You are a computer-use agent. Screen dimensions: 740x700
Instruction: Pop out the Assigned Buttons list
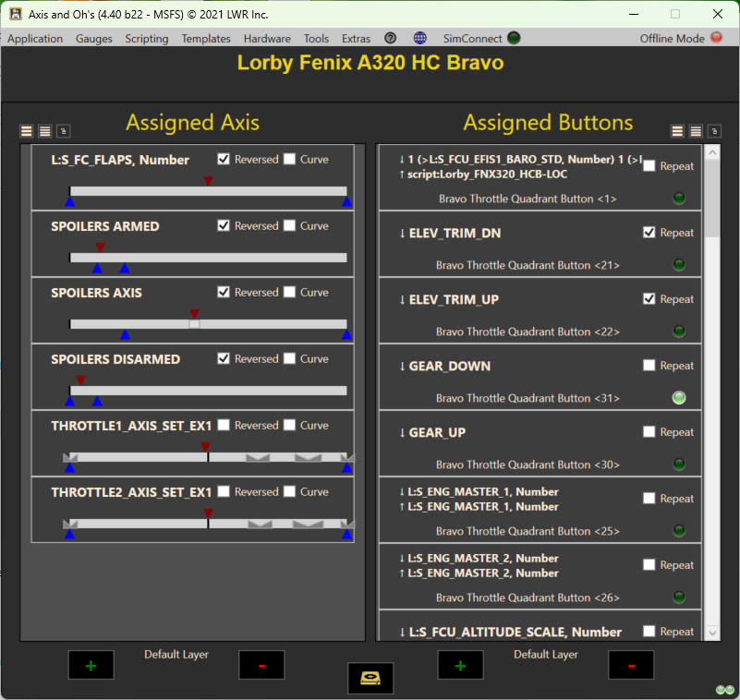tap(713, 132)
